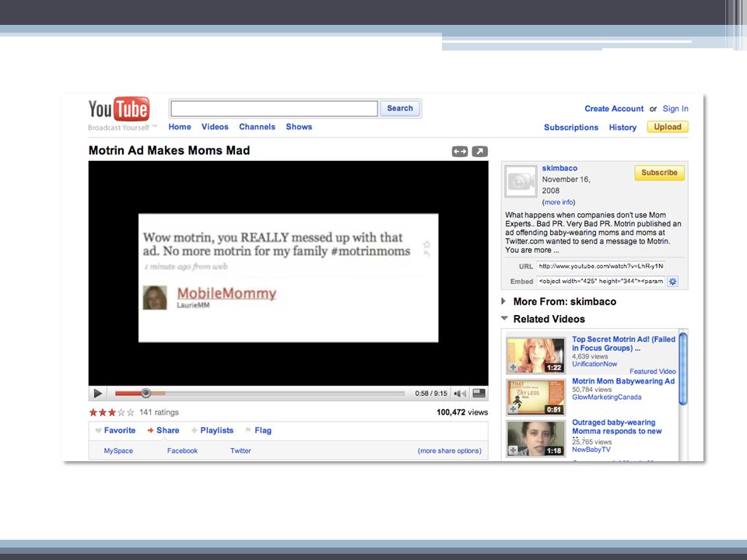Open the skimbaco uploader name link
This screenshot has width=747, height=560.
[559, 168]
